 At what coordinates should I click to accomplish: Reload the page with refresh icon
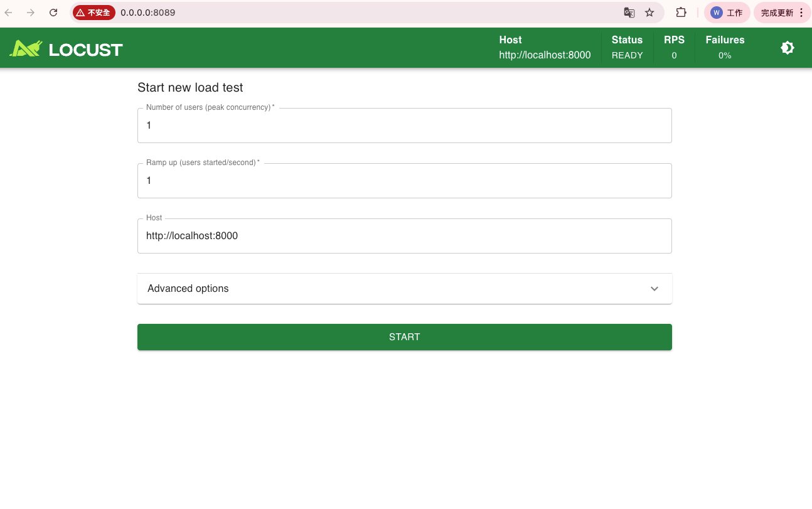click(53, 13)
